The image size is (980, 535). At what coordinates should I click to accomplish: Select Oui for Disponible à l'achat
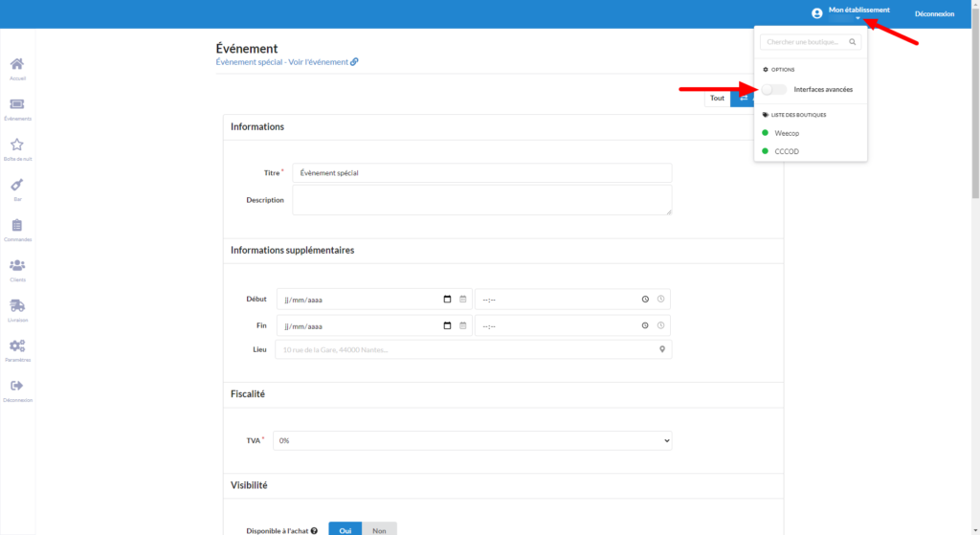(345, 528)
